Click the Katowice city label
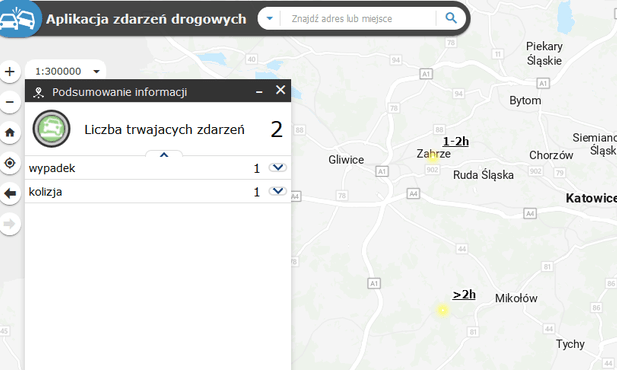Screen dimensions: 617x370 tap(591, 198)
